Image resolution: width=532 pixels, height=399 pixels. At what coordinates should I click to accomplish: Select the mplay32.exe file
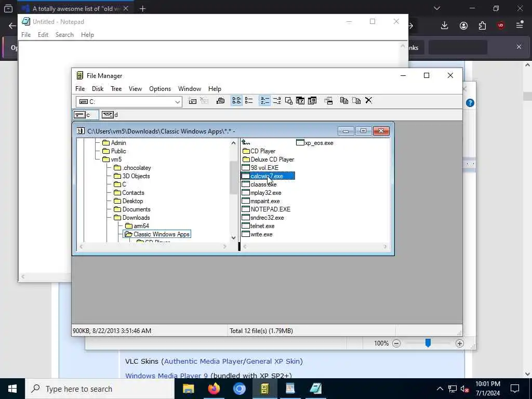coord(262,193)
